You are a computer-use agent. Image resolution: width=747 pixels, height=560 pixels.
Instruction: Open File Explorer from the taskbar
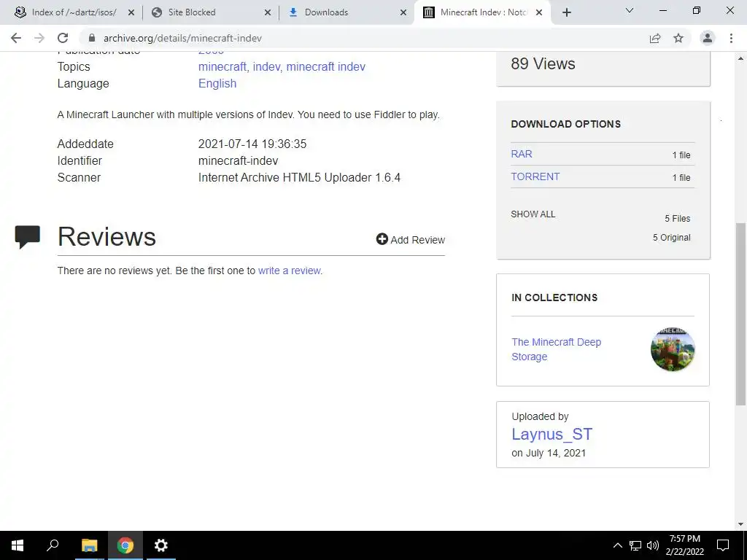click(x=89, y=545)
